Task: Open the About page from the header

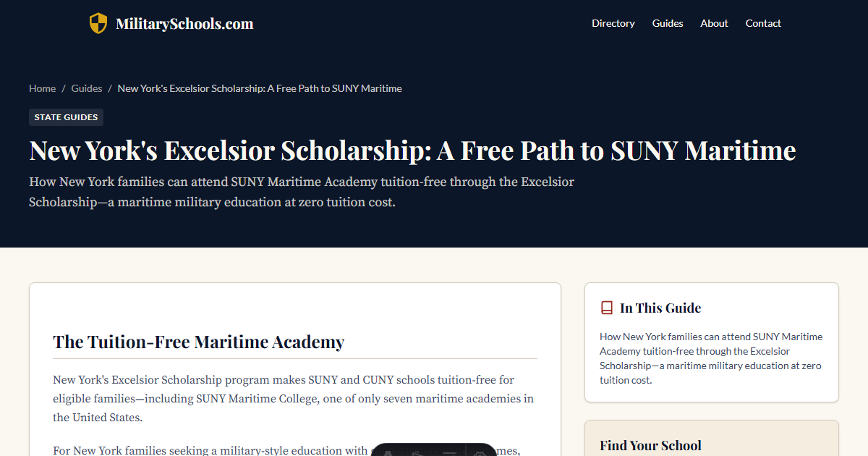Action: coord(714,23)
